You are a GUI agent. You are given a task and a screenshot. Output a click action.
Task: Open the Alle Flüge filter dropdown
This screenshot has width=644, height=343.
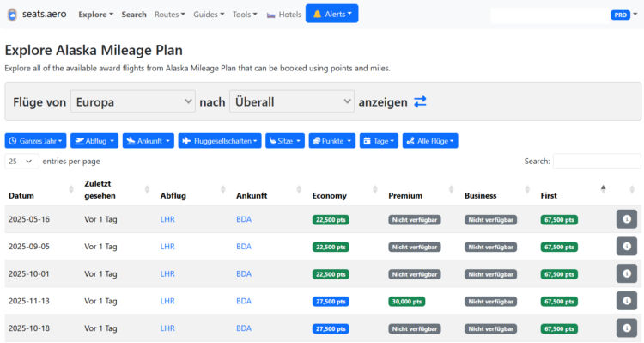[x=430, y=141]
